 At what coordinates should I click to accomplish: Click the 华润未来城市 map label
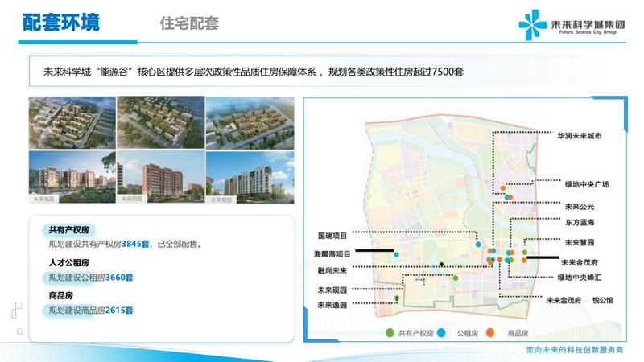point(580,136)
